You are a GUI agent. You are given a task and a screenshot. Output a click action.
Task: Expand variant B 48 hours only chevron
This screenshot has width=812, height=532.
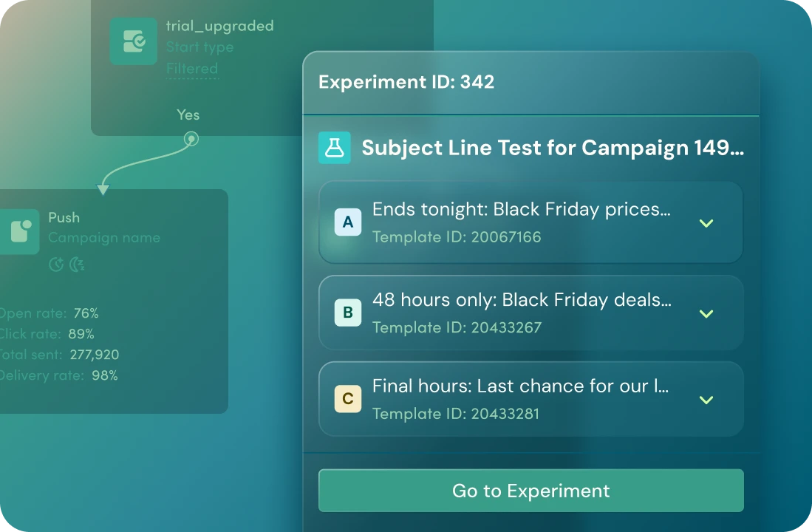click(x=706, y=314)
